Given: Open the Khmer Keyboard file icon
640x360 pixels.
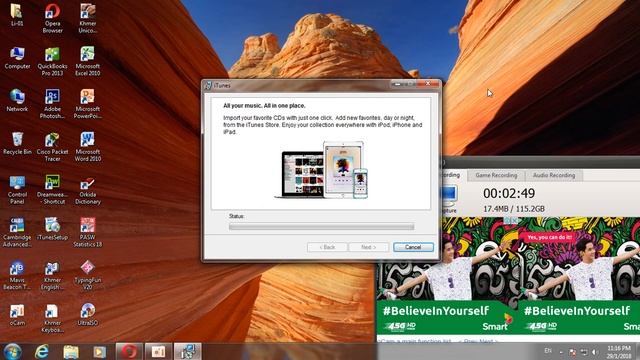Looking at the screenshot, I should (x=52, y=318).
